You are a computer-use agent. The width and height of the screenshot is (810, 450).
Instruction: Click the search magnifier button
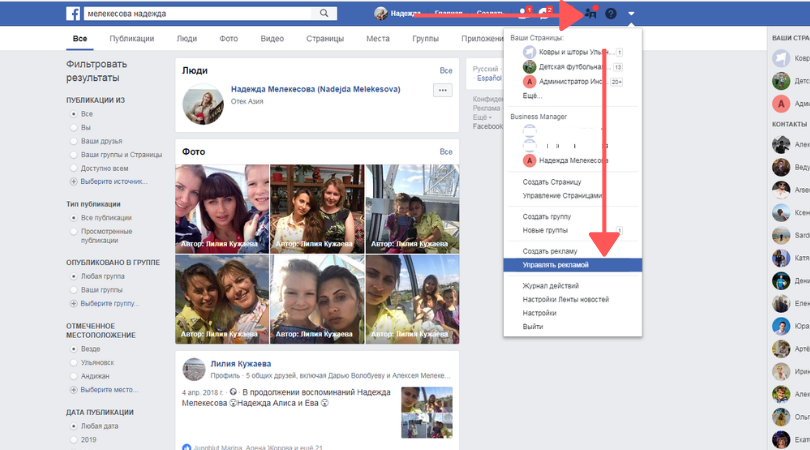[324, 13]
